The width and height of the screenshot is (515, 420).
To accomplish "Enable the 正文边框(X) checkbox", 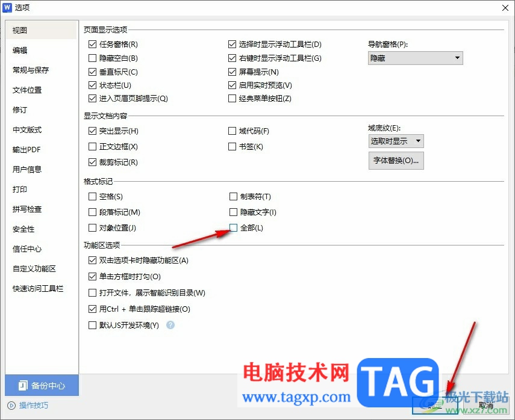I will [x=92, y=146].
